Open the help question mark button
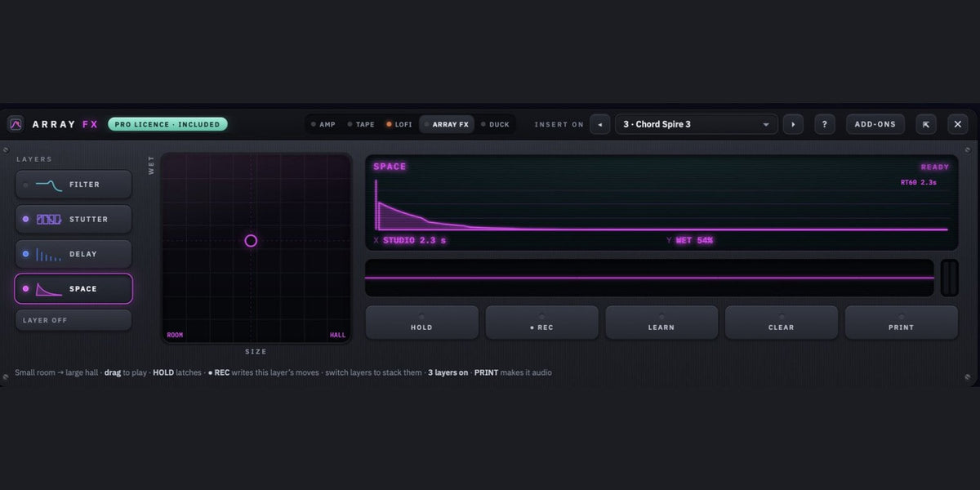The height and width of the screenshot is (490, 980). (x=824, y=124)
